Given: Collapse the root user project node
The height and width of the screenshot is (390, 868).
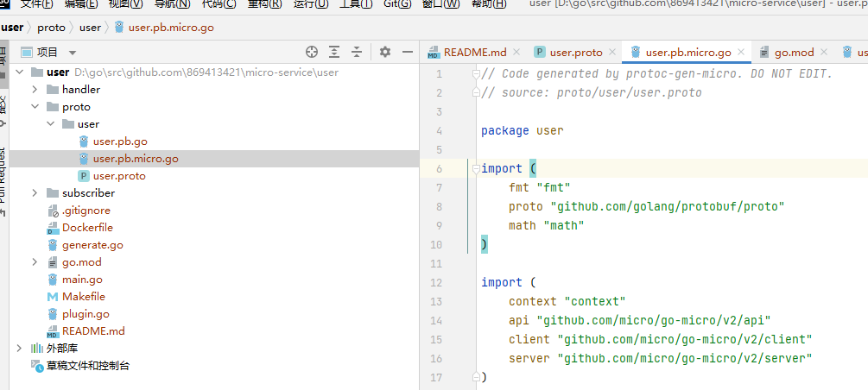Looking at the screenshot, I should [x=19, y=72].
